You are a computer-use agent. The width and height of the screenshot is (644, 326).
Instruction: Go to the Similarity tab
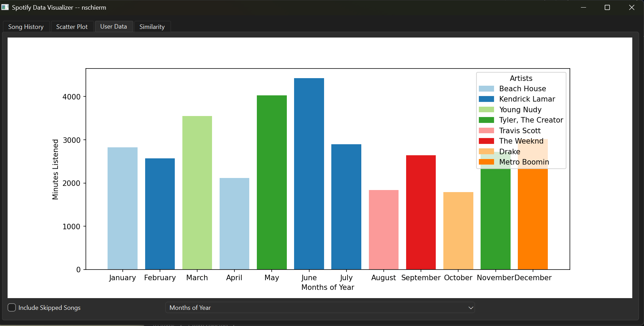pyautogui.click(x=152, y=27)
